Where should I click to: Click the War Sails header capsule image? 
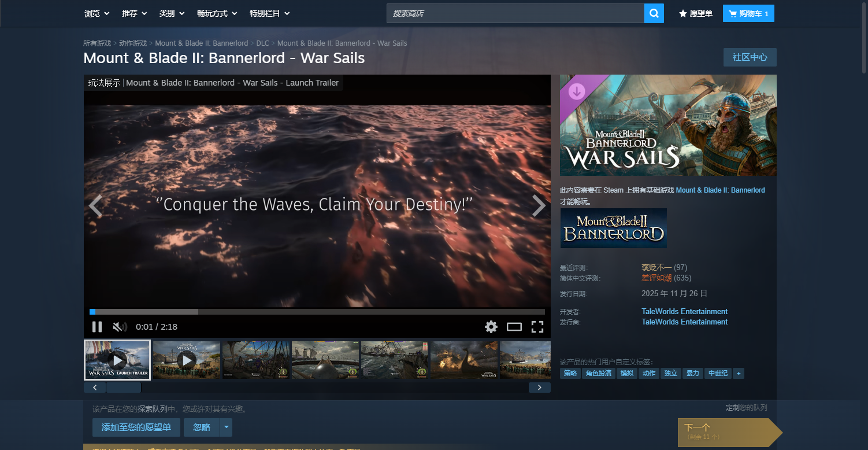[668, 125]
